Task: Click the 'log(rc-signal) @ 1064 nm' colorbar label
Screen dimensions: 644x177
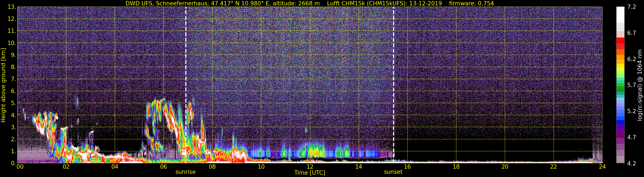Action: click(640, 85)
